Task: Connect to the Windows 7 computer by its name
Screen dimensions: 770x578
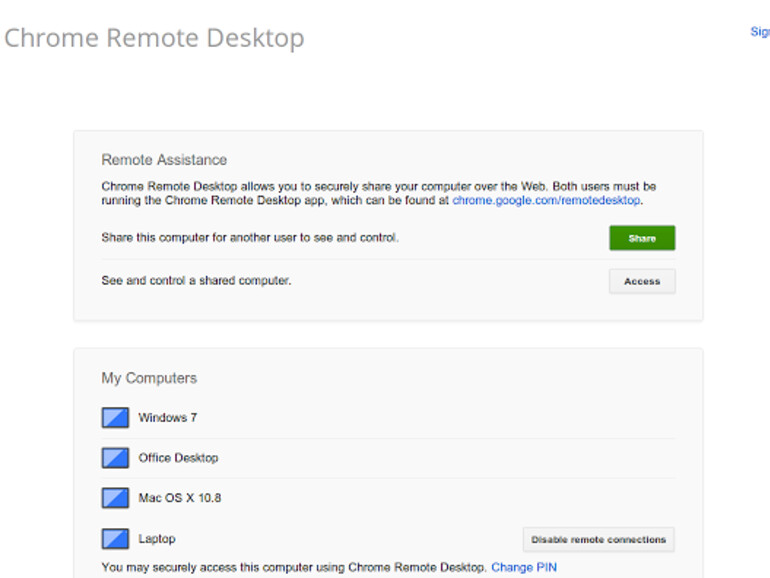Action: click(168, 418)
